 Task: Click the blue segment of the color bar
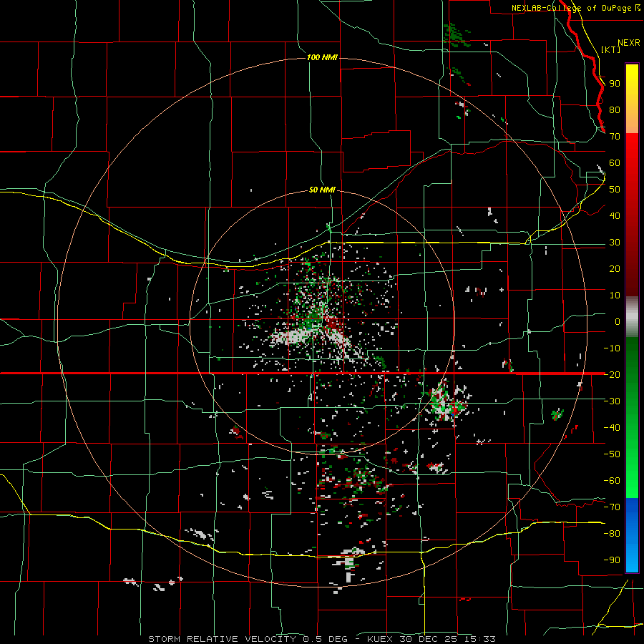(x=632, y=535)
